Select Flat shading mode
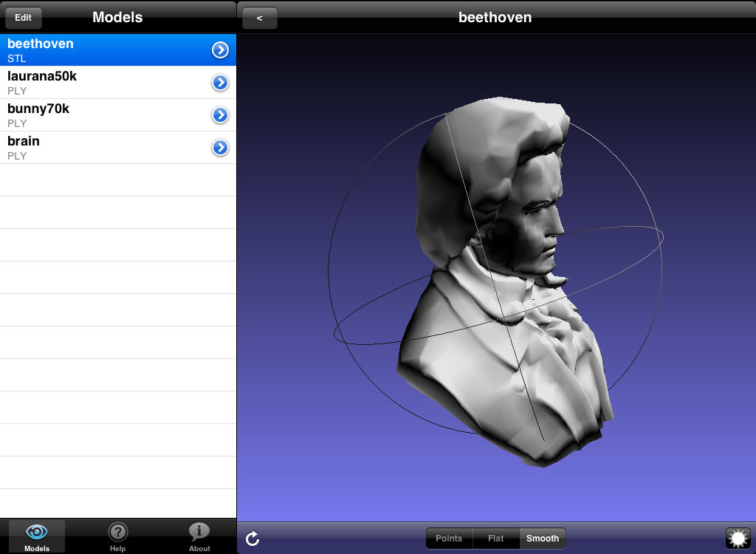This screenshot has height=554, width=756. pos(495,538)
